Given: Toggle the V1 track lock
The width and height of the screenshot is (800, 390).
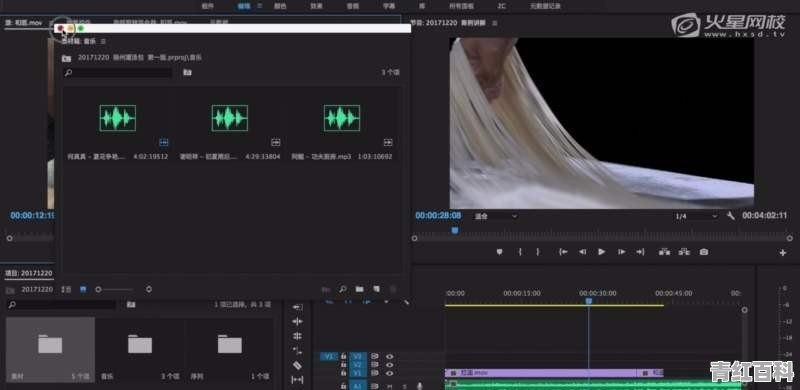Looking at the screenshot, I should (343, 373).
